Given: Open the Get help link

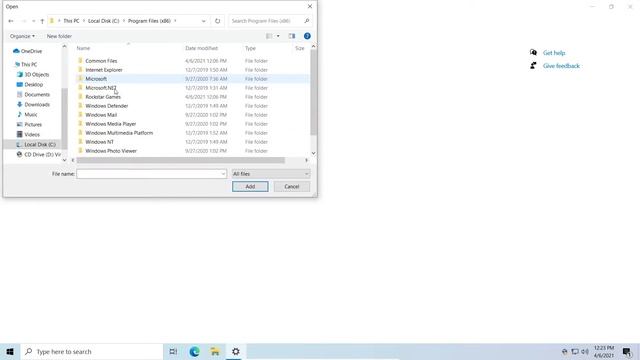Looking at the screenshot, I should click(x=554, y=53).
